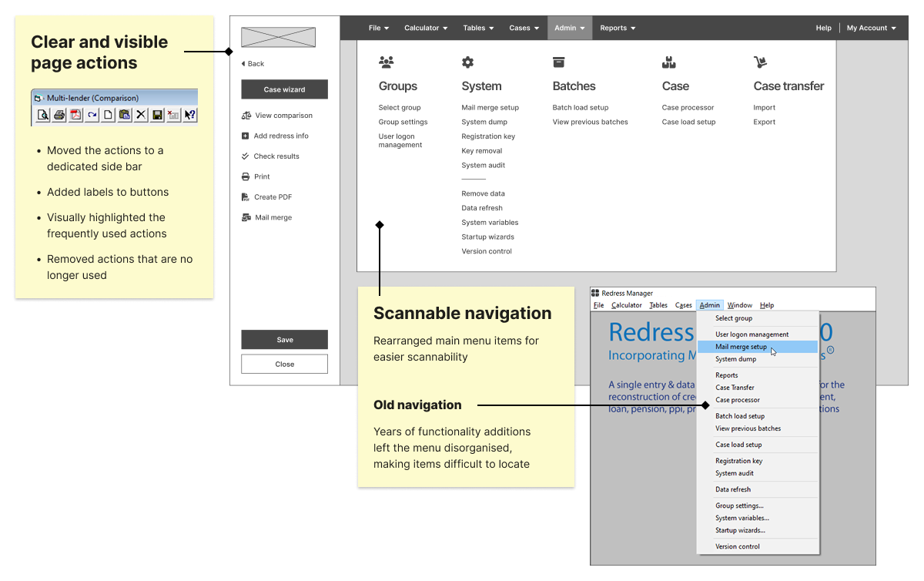Click the people icon above Groups
The height and width of the screenshot is (581, 924).
[x=387, y=62]
